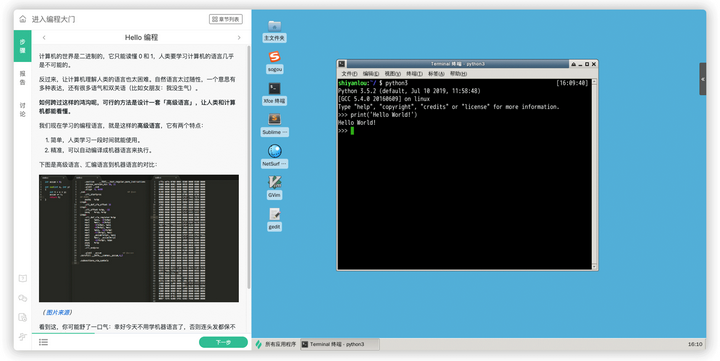Screen dimensions: 720x361
Task: Open the 帮助 menu in Terminal
Action: coord(458,73)
